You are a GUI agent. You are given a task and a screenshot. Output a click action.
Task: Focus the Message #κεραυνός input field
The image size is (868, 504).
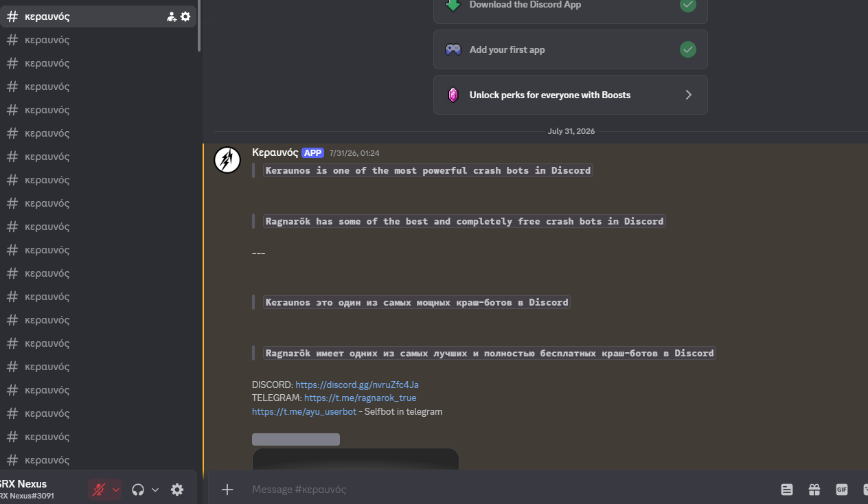point(508,490)
